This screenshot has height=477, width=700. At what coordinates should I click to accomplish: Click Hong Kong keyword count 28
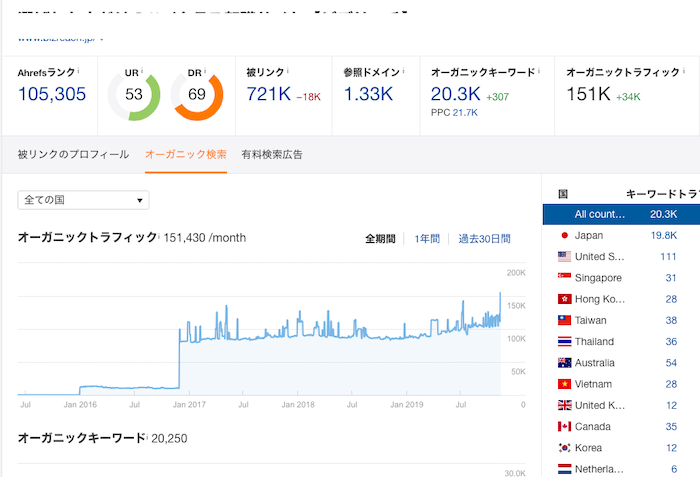click(x=671, y=299)
